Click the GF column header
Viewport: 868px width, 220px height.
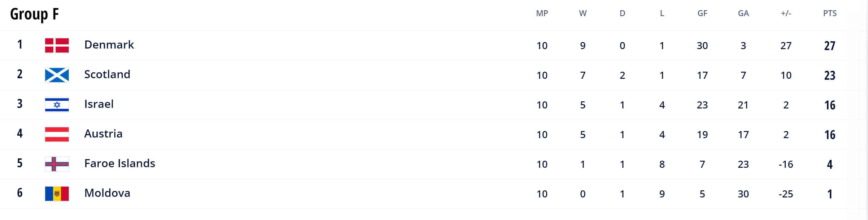point(702,14)
